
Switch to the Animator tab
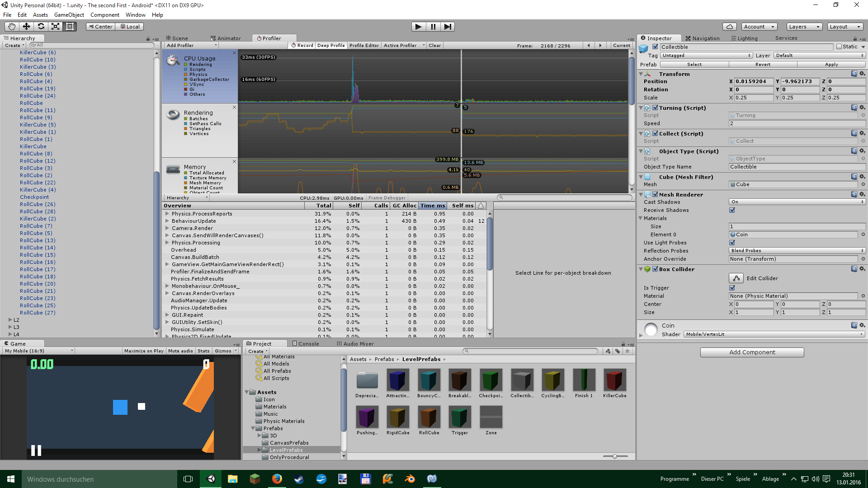[226, 38]
